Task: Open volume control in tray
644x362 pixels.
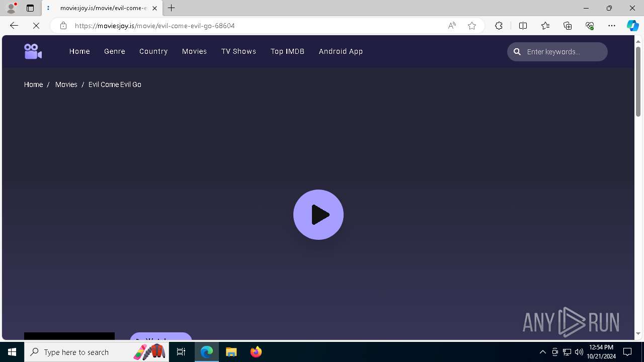Action: click(579, 352)
